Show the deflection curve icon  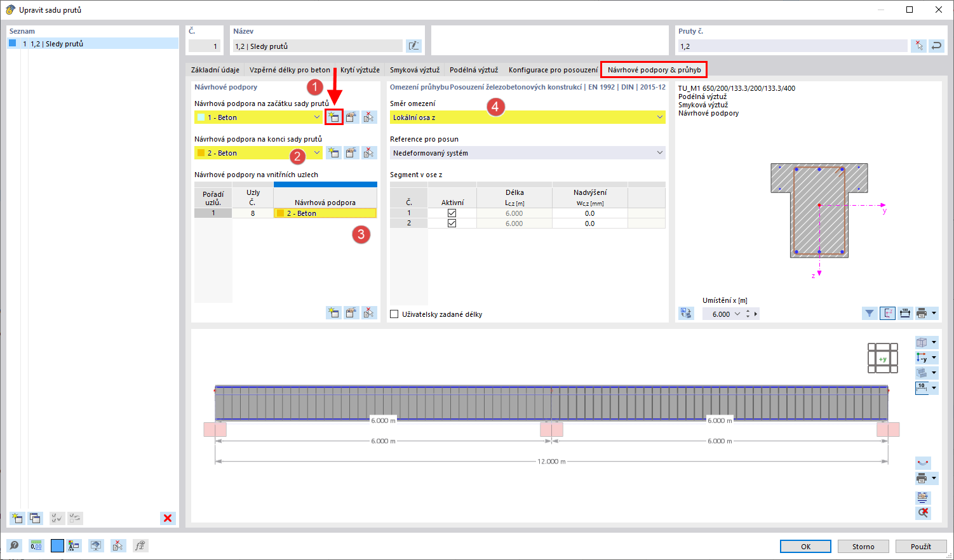point(923,463)
